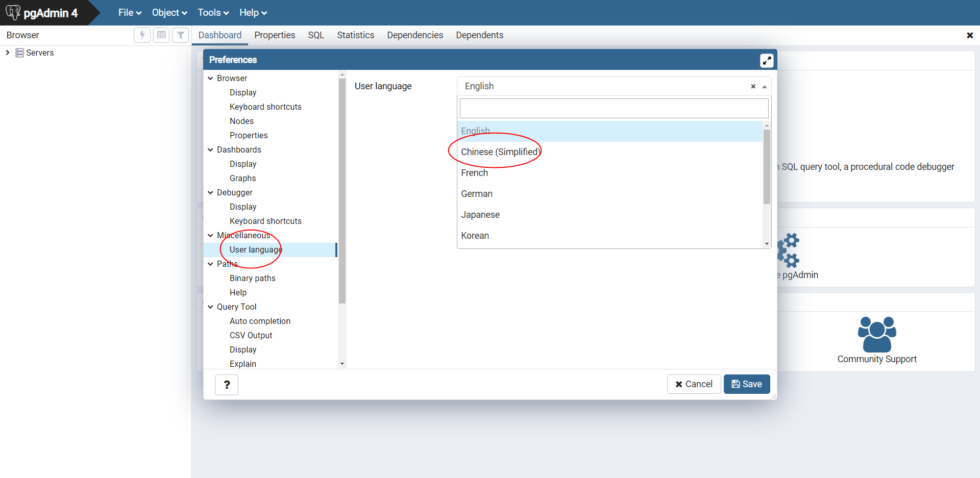This screenshot has height=478, width=980.
Task: Open Display under Browser preferences
Action: click(x=243, y=92)
